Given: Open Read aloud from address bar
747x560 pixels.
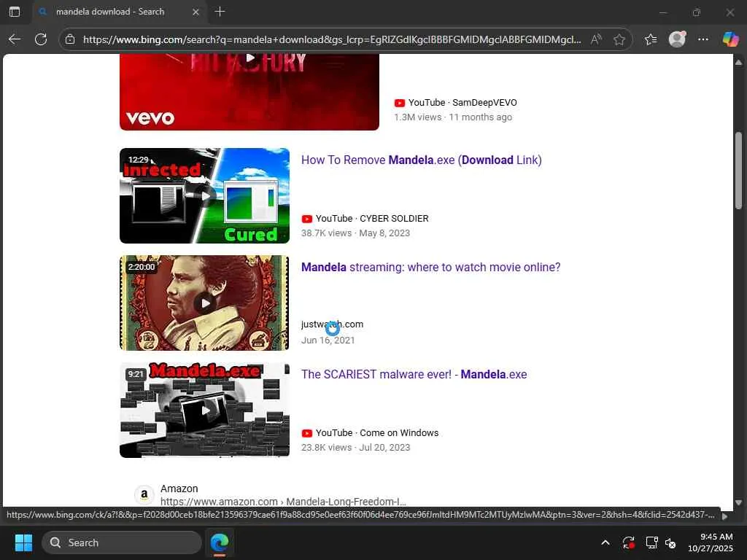Looking at the screenshot, I should 596,39.
